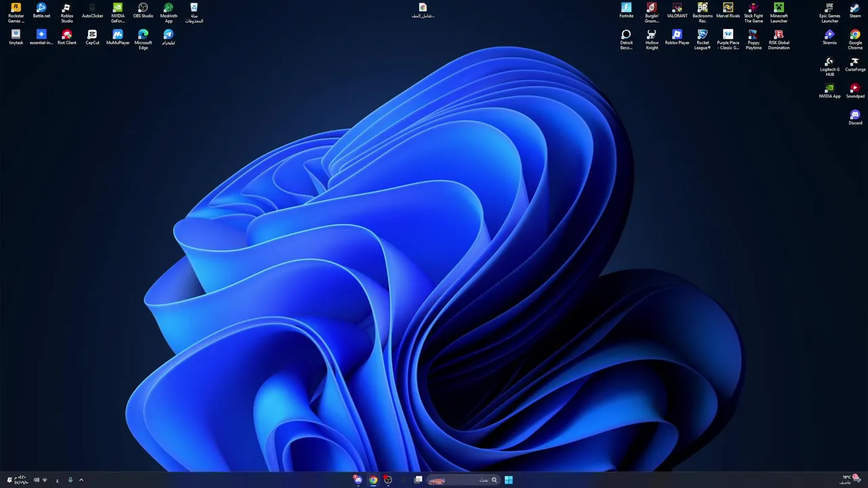The image size is (868, 488).
Task: Open Google Chrome from the taskbar
Action: click(x=373, y=480)
